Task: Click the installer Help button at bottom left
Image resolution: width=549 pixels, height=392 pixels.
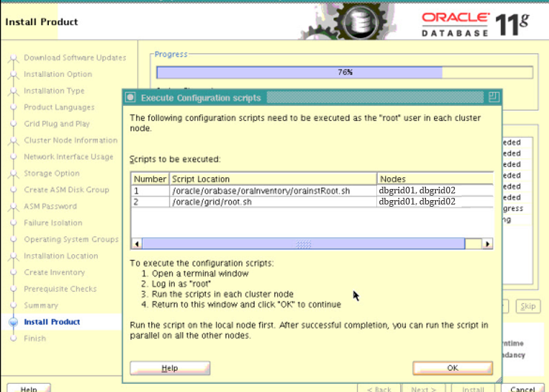Action: (29, 388)
